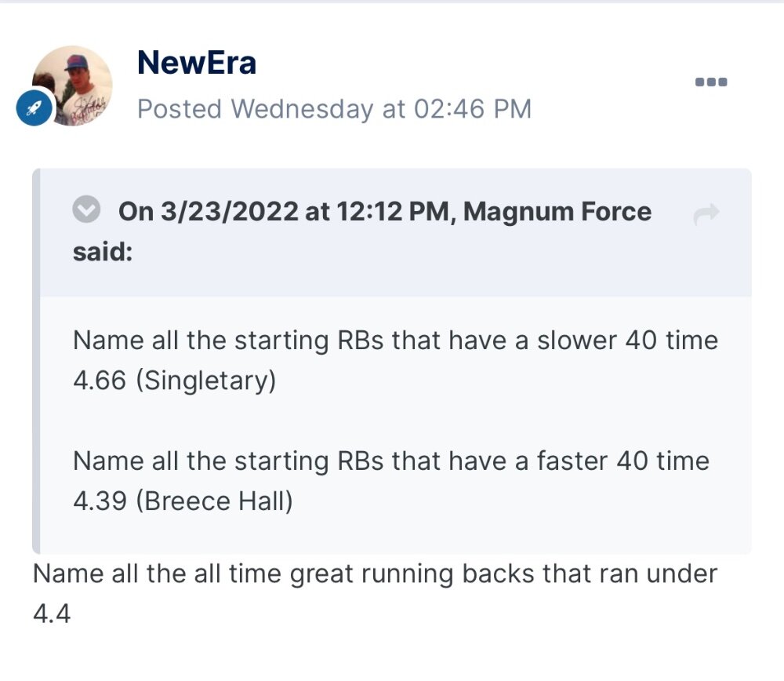
Task: Collapse the quoted Magnum Force post
Action: [x=86, y=209]
